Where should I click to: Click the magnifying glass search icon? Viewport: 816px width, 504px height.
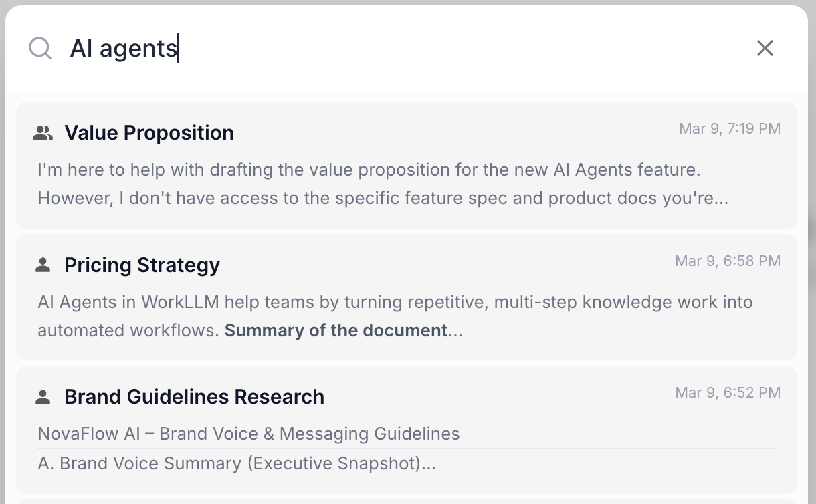coord(40,48)
